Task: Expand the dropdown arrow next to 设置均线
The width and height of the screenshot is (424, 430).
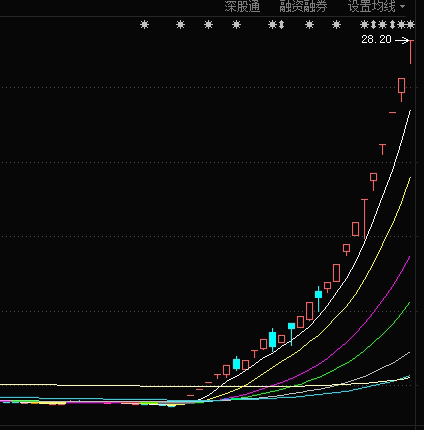Action: (402, 7)
